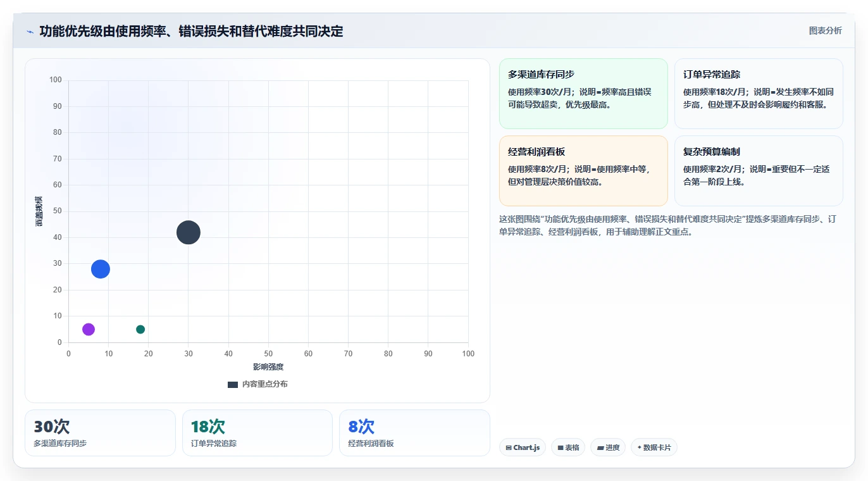Click 订单异常追踪 label under 18次
The height and width of the screenshot is (481, 868).
tap(214, 444)
